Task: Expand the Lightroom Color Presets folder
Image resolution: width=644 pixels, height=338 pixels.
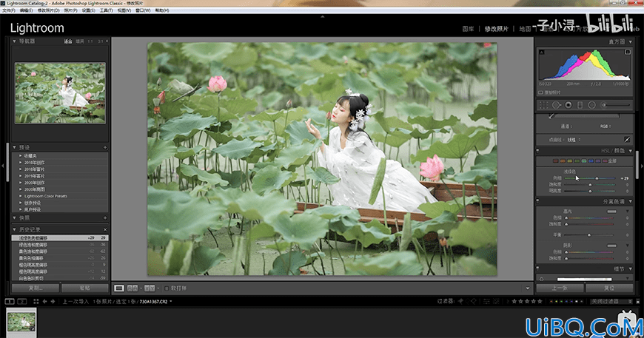Action: click(21, 196)
